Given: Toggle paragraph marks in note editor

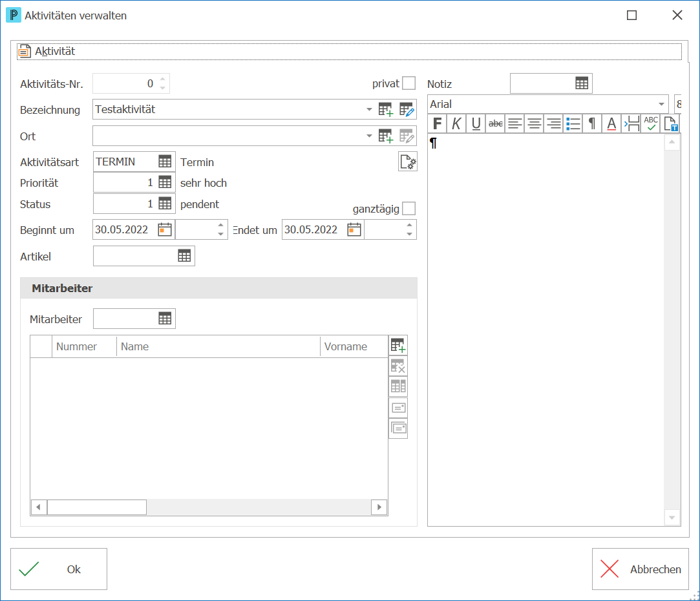Looking at the screenshot, I should [x=592, y=123].
